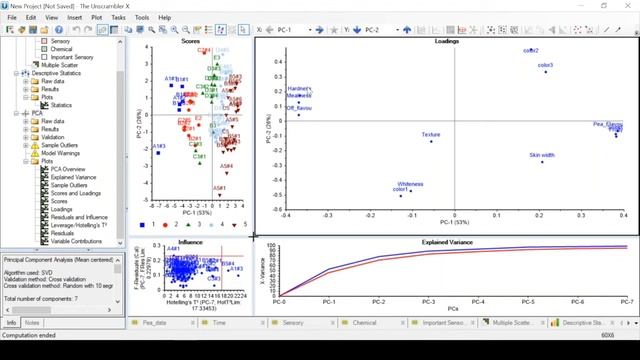640x360 pixels.
Task: Click the star icon between X and Y selectors
Action: 334,30
